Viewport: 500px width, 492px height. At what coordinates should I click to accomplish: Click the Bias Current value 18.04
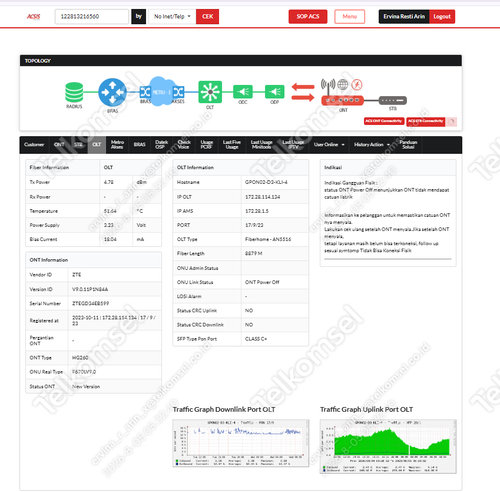point(110,239)
